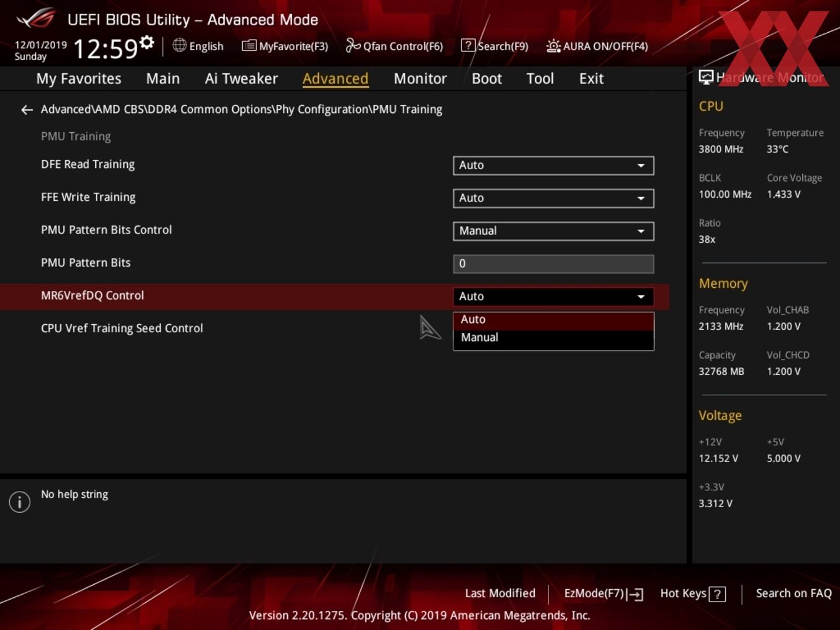Select CPU Vref Training Seed Control row

(122, 329)
